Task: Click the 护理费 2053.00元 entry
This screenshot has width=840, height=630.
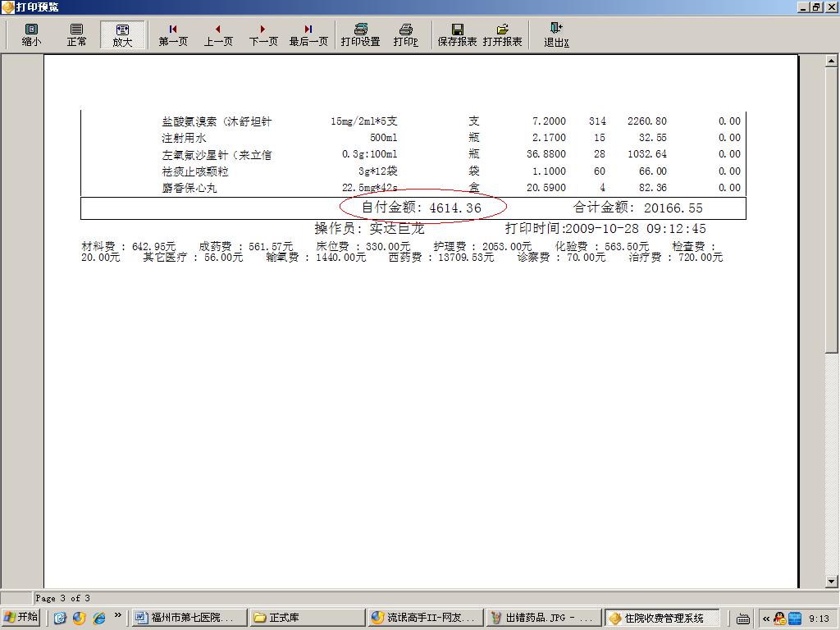Action: 482,247
